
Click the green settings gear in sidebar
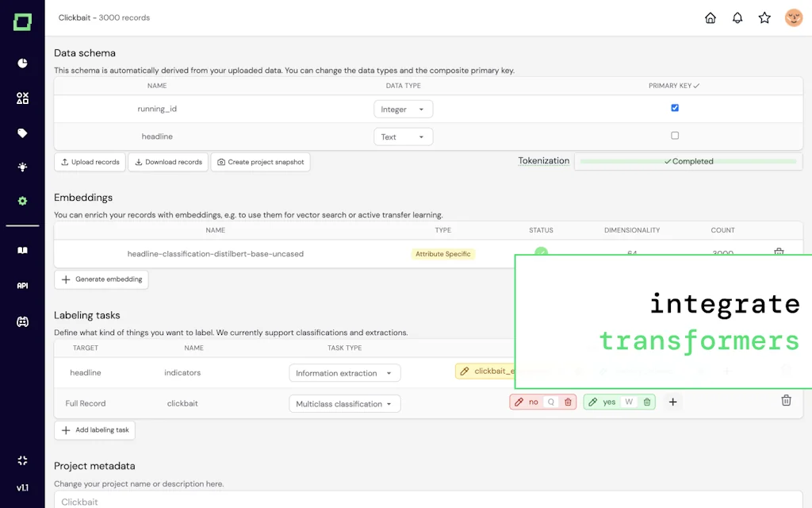tap(22, 202)
